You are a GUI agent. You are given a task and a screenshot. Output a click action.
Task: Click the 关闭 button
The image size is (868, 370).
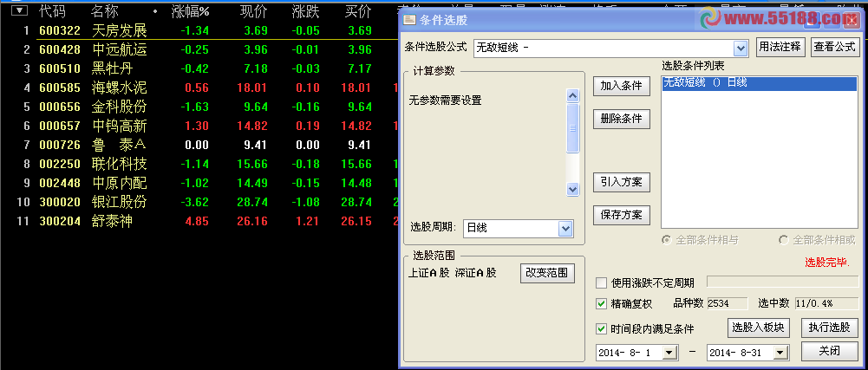click(829, 351)
